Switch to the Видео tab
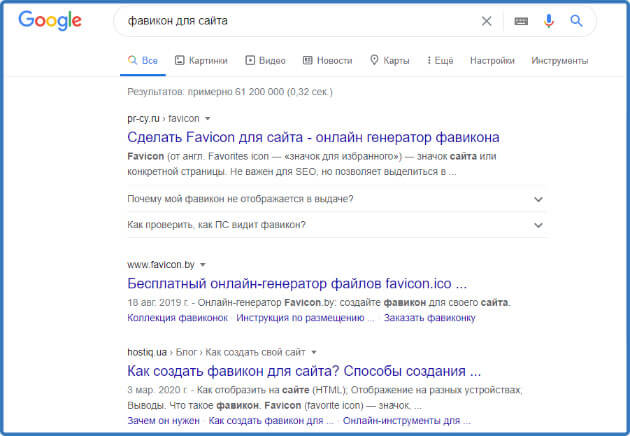Screen dimensions: 630x436 (265, 61)
